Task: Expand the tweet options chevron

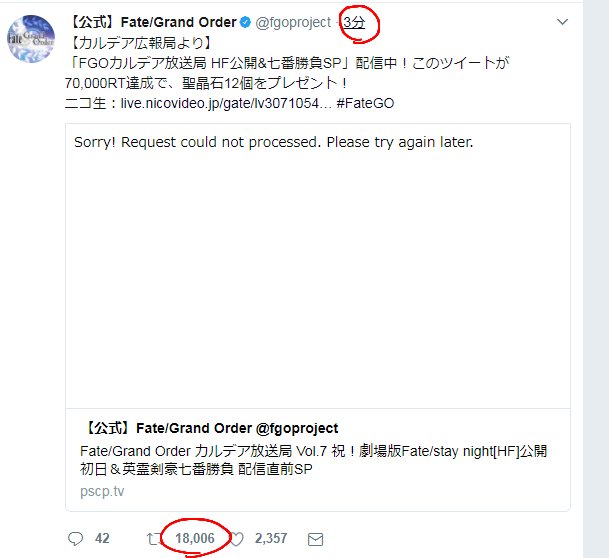Action: pyautogui.click(x=562, y=22)
